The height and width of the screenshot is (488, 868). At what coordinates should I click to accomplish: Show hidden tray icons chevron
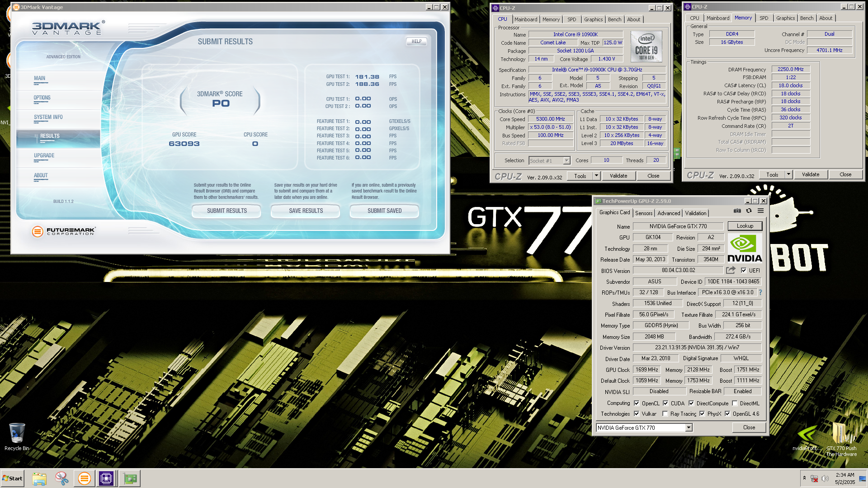point(804,478)
